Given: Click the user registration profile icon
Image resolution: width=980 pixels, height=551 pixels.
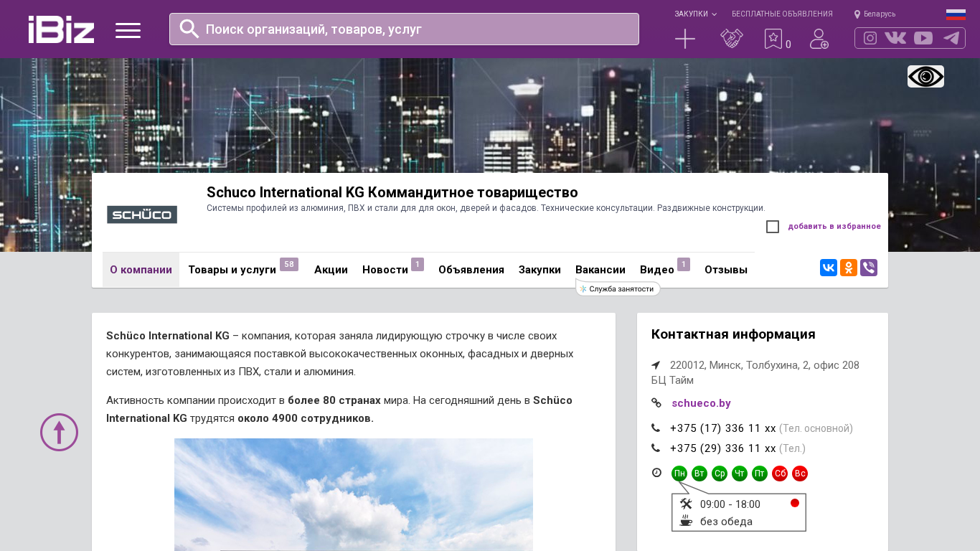Looking at the screenshot, I should coord(819,39).
